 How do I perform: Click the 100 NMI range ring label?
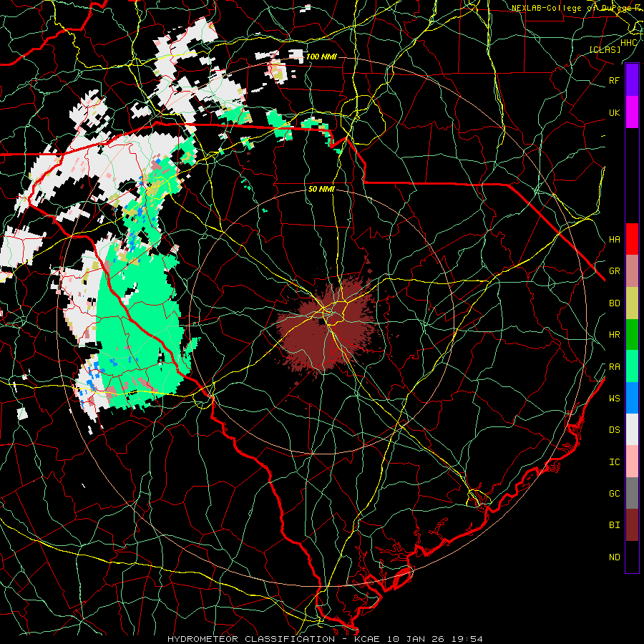(x=321, y=57)
